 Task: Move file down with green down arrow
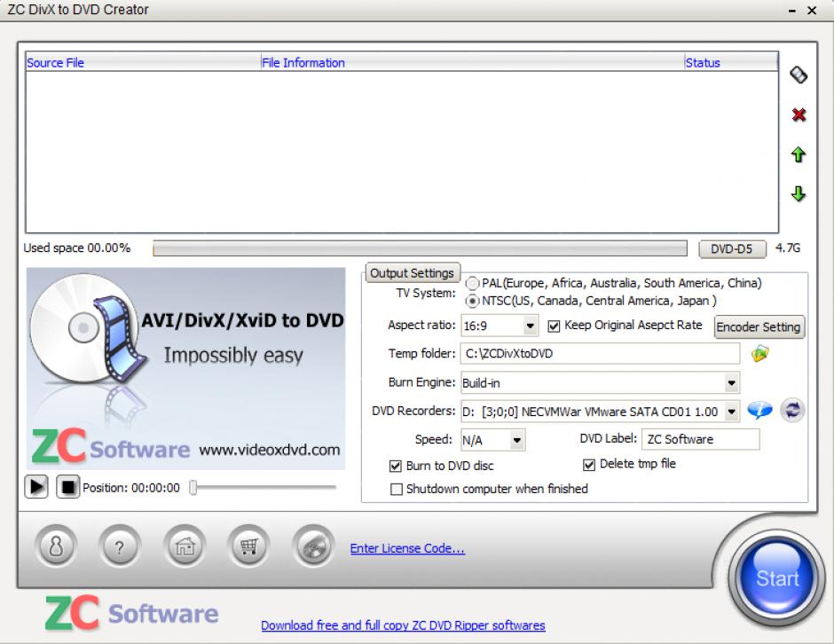point(798,195)
